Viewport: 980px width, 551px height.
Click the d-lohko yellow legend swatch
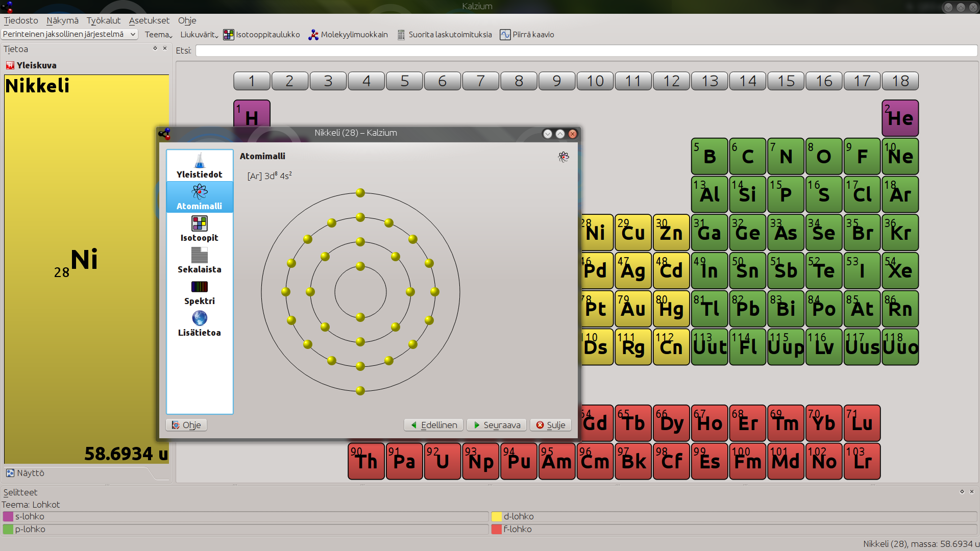497,516
